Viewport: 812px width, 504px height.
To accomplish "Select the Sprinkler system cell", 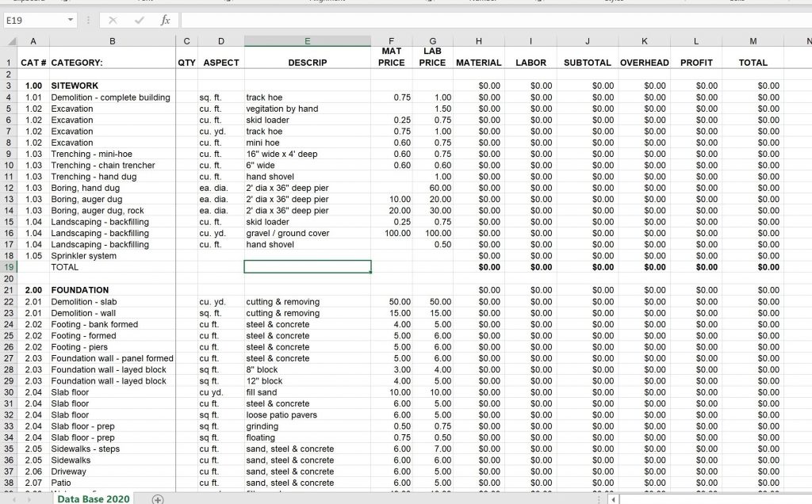I will (83, 256).
